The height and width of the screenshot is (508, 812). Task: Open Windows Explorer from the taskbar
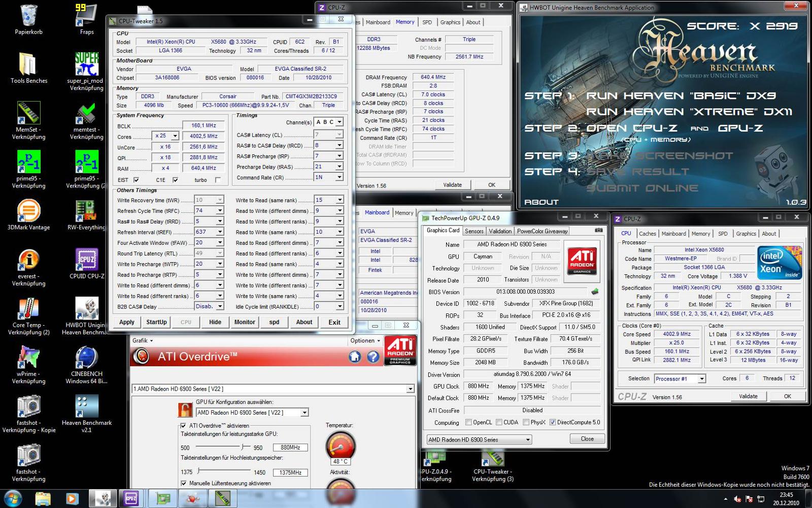click(43, 499)
